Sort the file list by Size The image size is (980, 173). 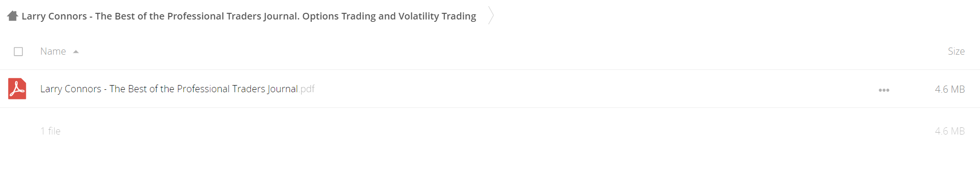(956, 51)
